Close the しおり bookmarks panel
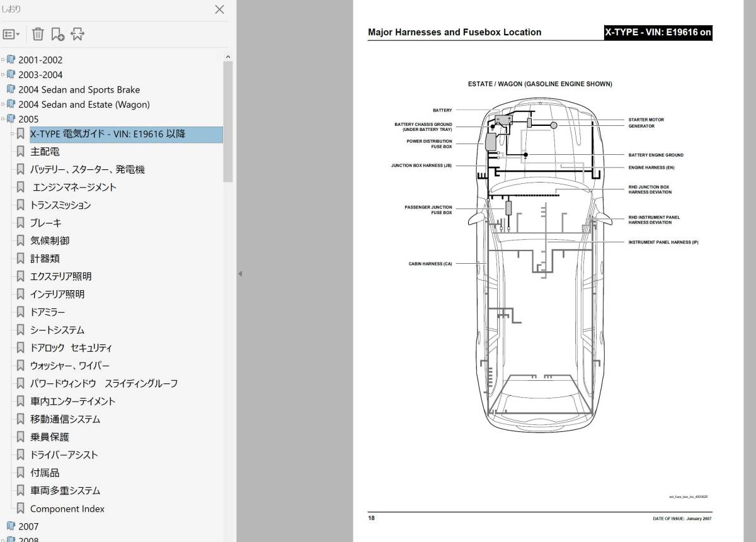The height and width of the screenshot is (542, 756). coord(219,9)
